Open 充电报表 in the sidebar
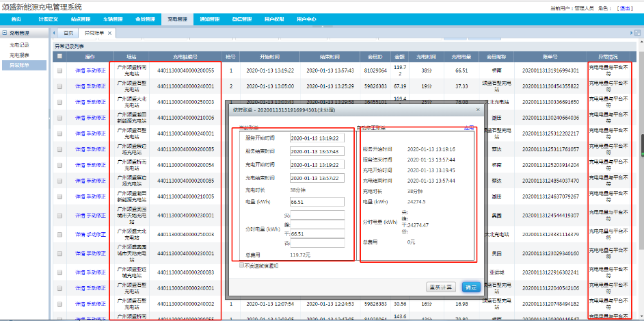Viewport: 644px width, 321px height. tap(19, 55)
